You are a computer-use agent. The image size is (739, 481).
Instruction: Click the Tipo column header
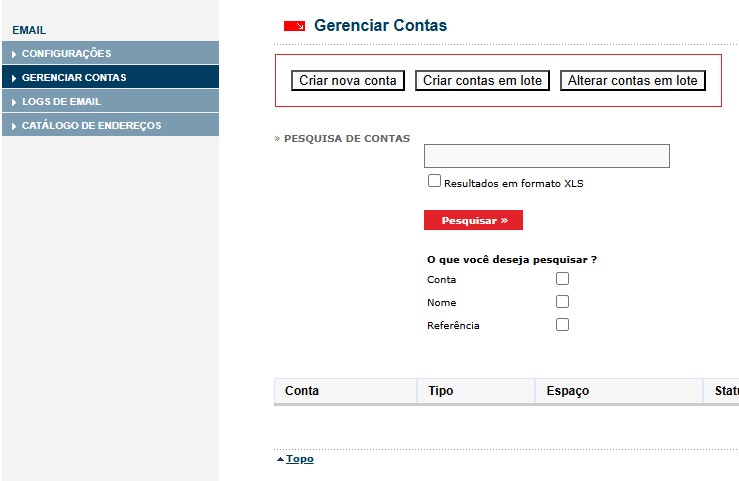click(441, 390)
